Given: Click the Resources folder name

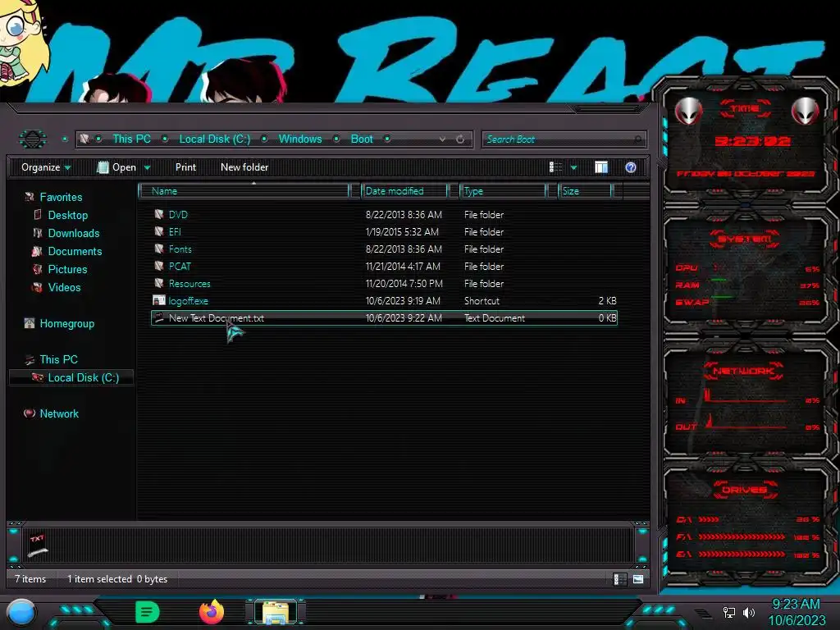Looking at the screenshot, I should tap(189, 283).
